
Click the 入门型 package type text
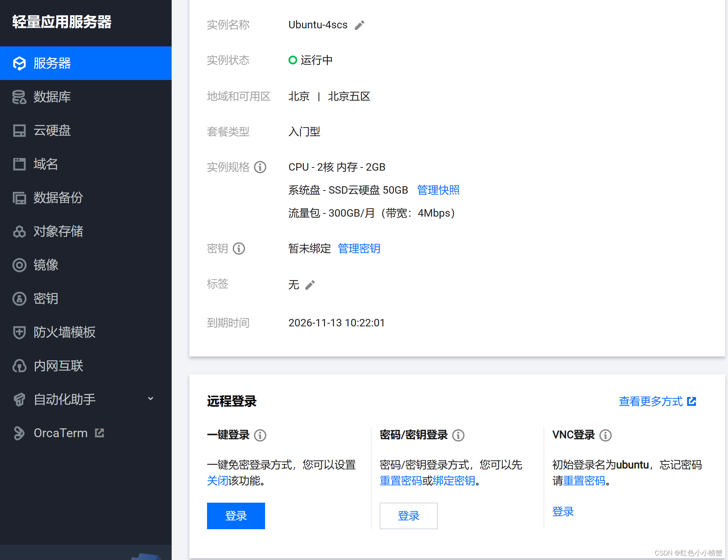point(304,132)
